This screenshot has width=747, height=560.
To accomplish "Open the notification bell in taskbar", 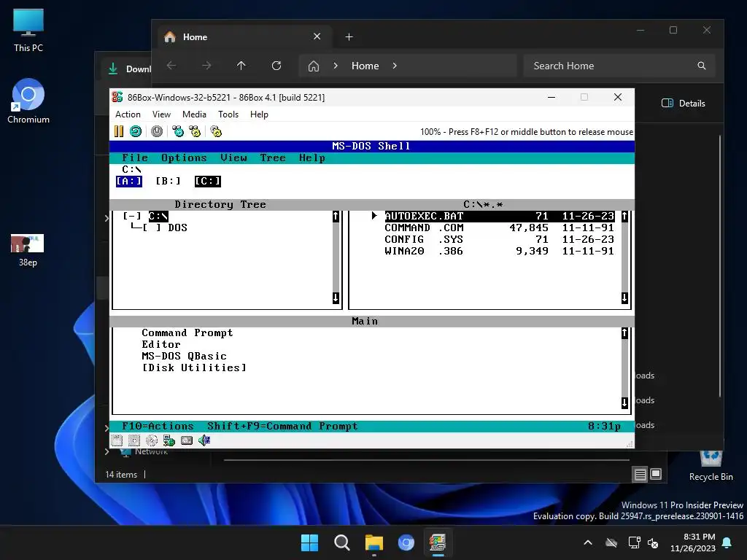I will click(x=727, y=542).
